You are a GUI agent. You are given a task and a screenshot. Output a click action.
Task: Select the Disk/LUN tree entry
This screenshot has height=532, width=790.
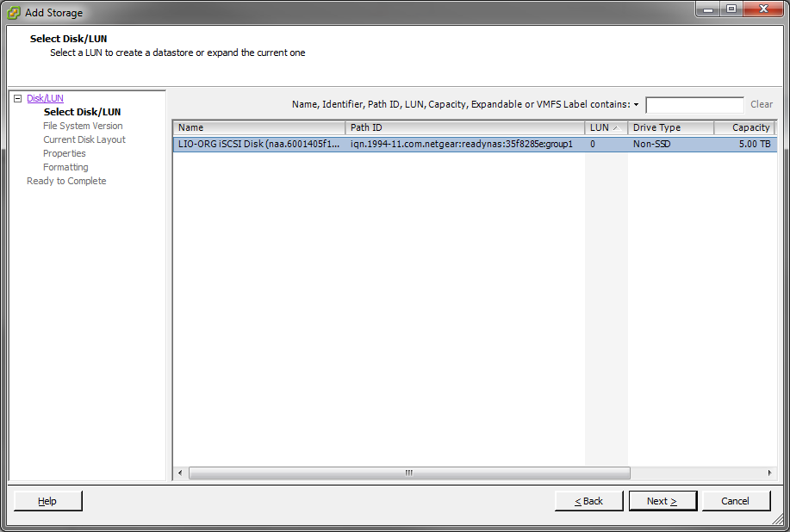tap(44, 97)
